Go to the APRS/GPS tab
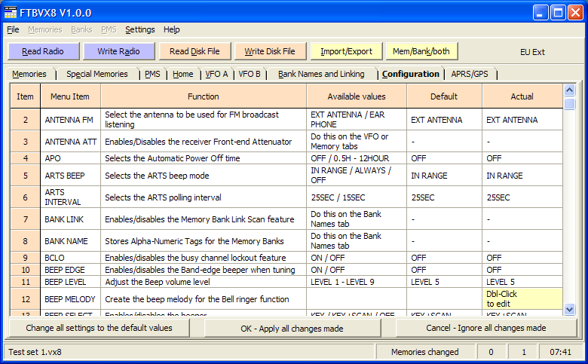Image resolution: width=588 pixels, height=364 pixels. point(470,74)
